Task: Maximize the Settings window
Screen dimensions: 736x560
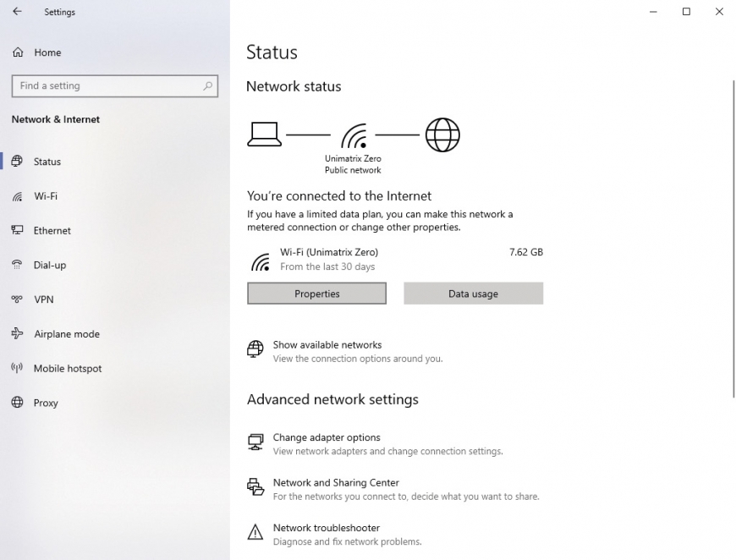Action: click(686, 12)
